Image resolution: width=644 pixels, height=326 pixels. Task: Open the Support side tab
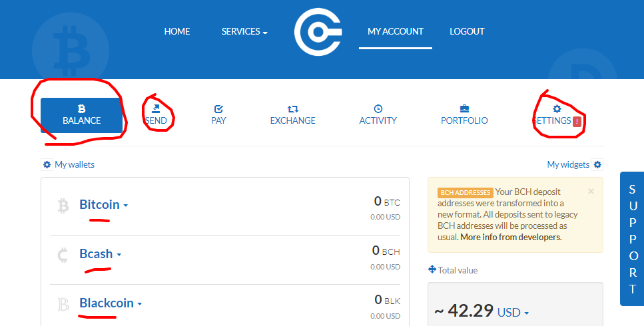(632, 239)
